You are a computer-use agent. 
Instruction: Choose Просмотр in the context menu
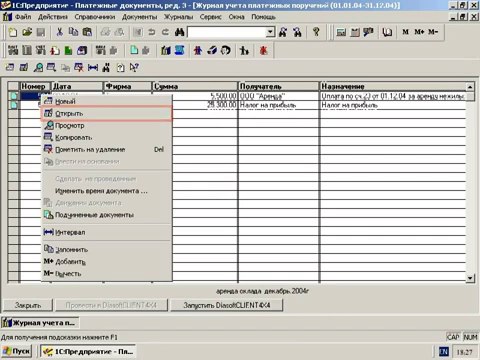click(x=107, y=126)
